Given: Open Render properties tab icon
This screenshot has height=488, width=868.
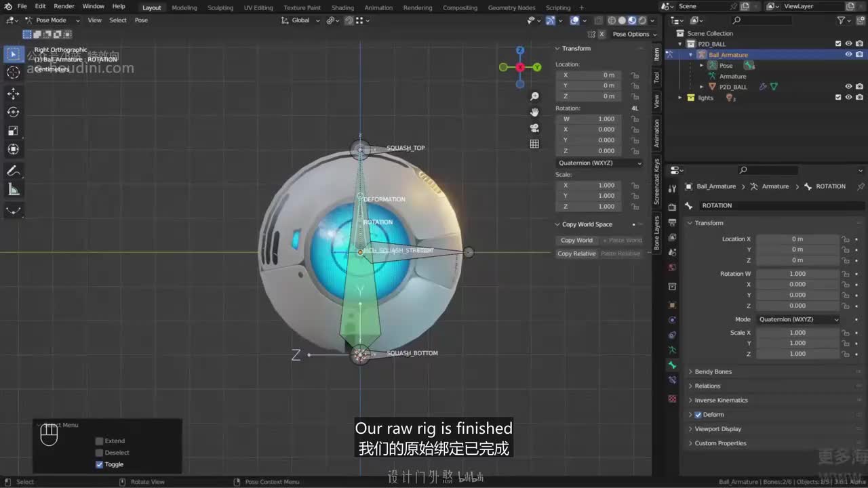Looking at the screenshot, I should (x=672, y=207).
